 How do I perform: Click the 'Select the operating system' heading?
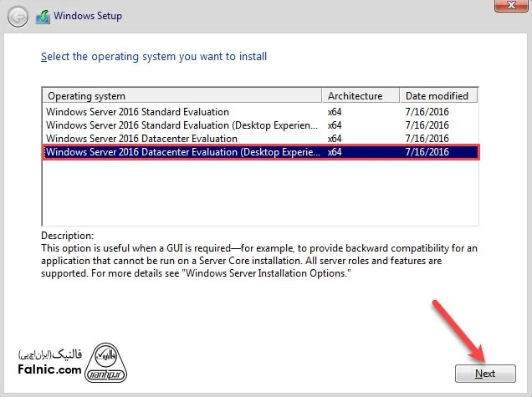click(154, 57)
